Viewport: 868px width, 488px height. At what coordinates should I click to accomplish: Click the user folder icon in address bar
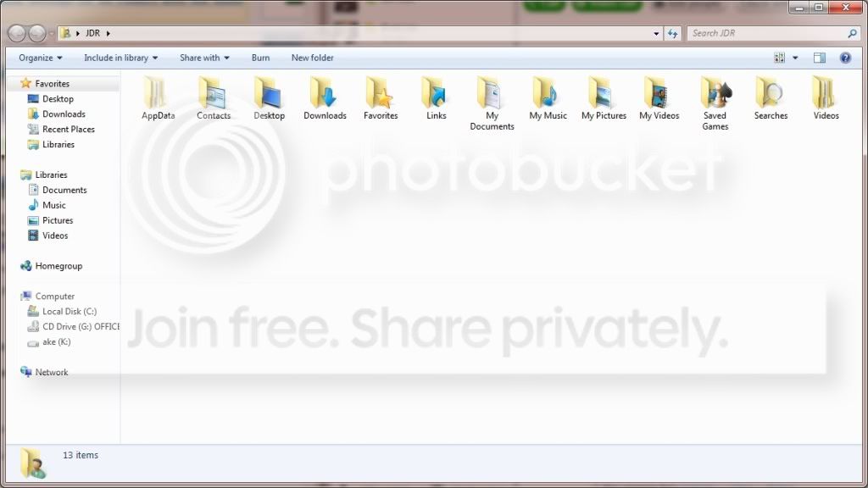(65, 33)
